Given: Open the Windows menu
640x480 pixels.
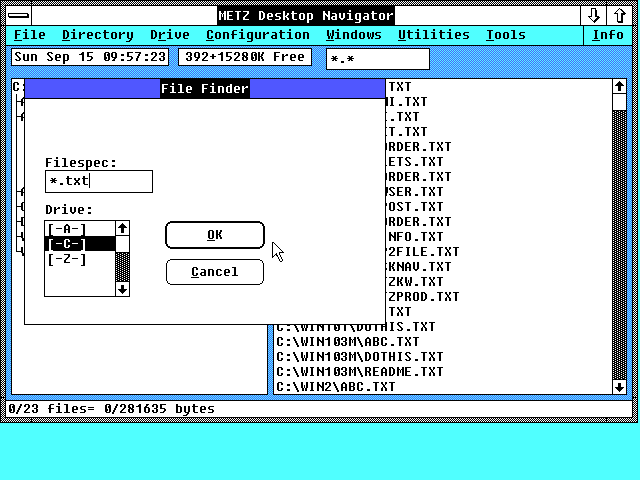Looking at the screenshot, I should (353, 35).
